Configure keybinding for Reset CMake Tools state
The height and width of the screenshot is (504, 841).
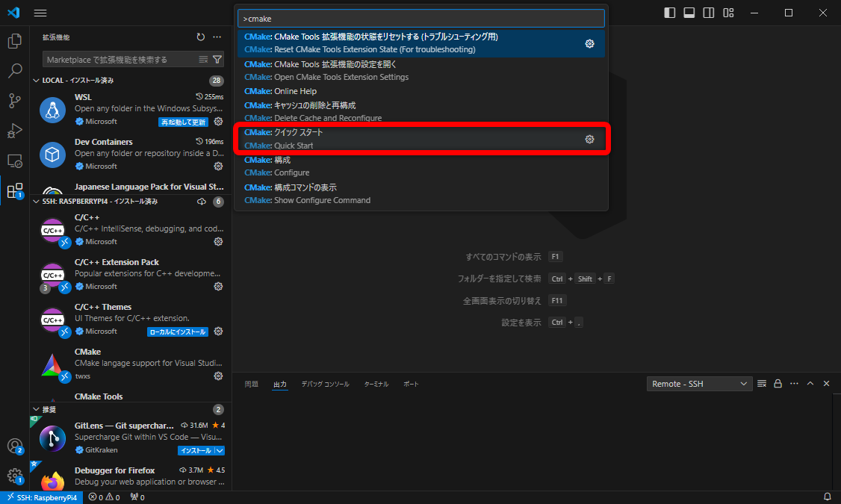(x=589, y=44)
